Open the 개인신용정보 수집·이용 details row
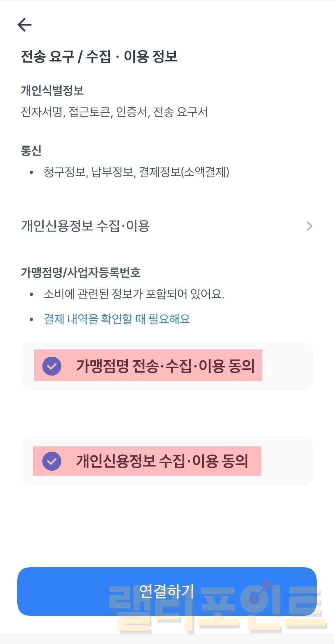The image size is (334, 644). pyautogui.click(x=85, y=226)
